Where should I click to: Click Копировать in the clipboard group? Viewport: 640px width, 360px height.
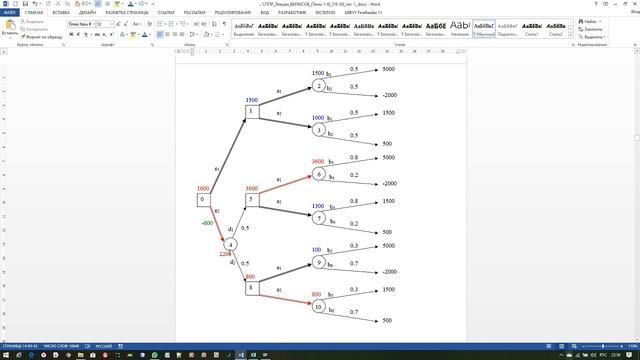pos(34,29)
